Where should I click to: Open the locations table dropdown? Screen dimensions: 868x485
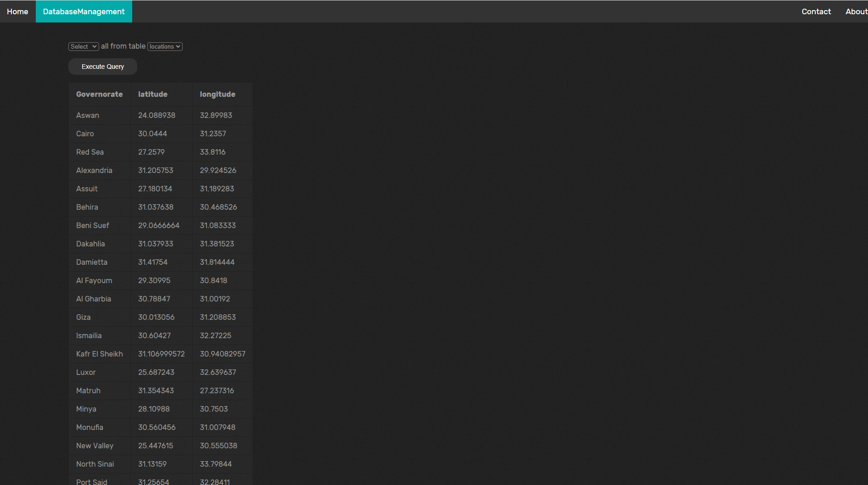coord(164,46)
